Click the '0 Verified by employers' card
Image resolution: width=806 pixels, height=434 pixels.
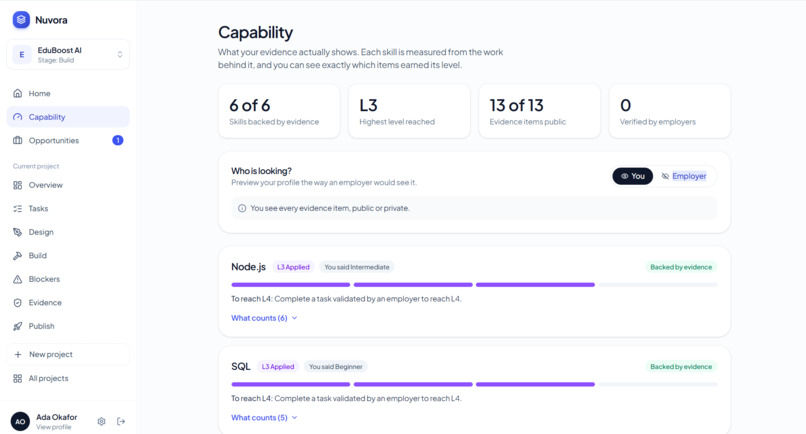click(670, 111)
